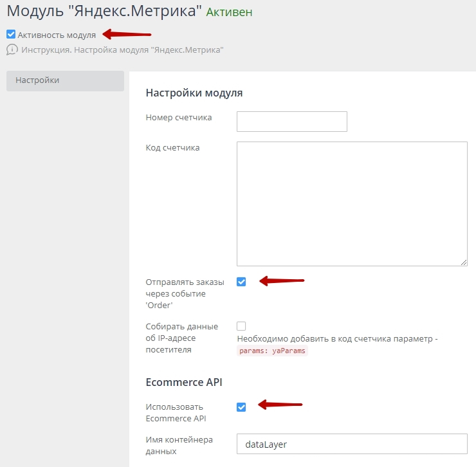
Task: Click the 'Имя контейнера данных' field with dataLayer
Action: point(352,444)
